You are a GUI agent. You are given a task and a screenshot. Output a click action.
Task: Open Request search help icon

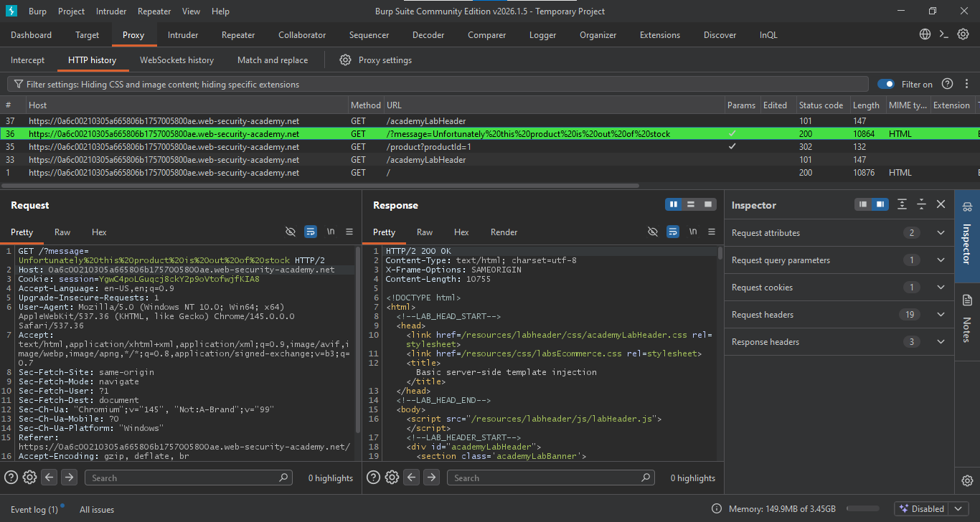[x=11, y=478]
